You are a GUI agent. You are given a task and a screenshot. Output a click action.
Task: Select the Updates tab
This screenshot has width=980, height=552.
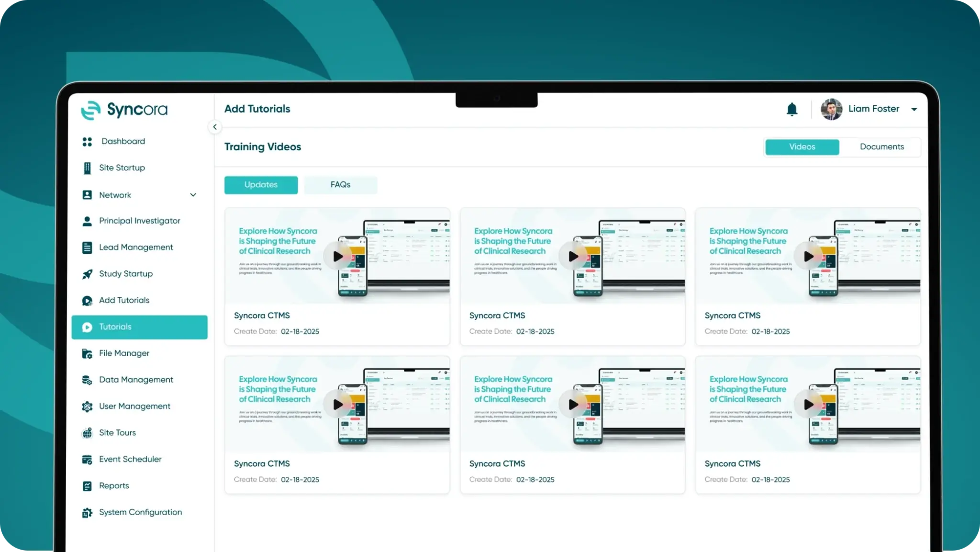click(x=261, y=185)
